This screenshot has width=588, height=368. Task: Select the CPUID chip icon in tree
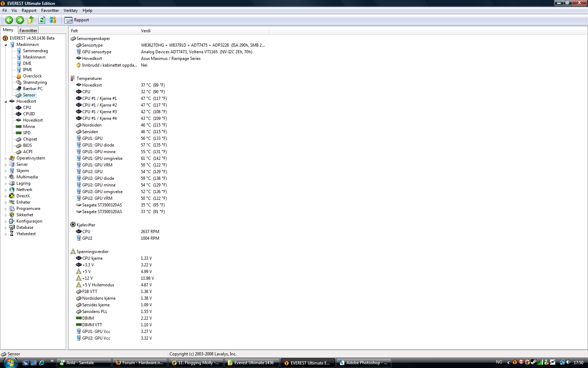[19, 114]
